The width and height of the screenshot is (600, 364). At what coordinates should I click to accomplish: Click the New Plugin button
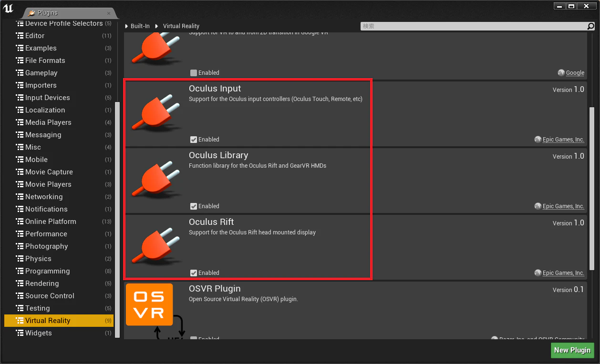point(572,350)
